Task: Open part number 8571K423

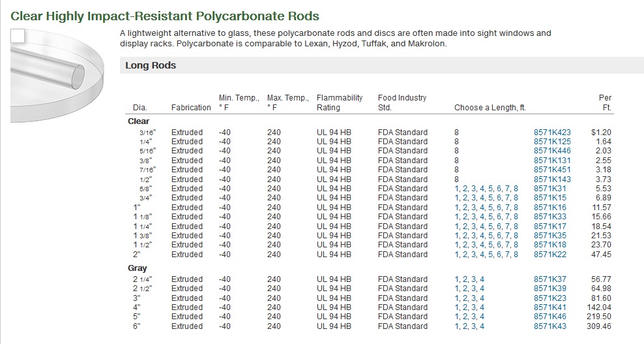Action: [x=552, y=133]
